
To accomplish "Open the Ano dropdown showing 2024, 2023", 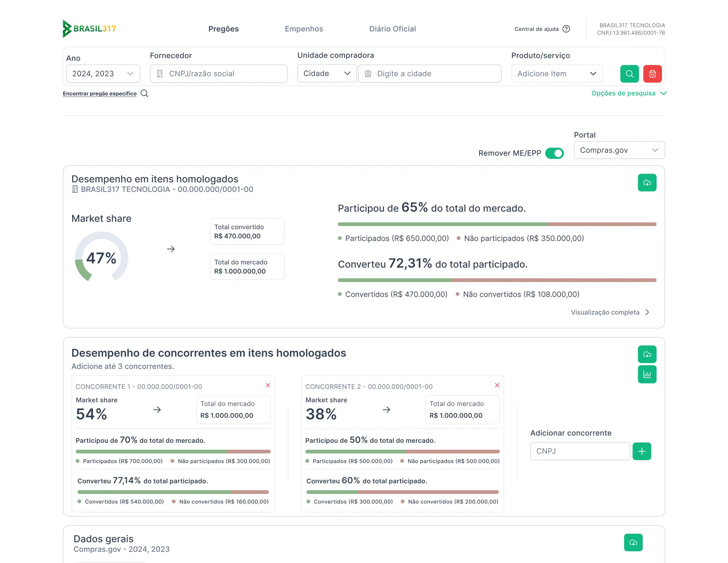I will point(103,74).
